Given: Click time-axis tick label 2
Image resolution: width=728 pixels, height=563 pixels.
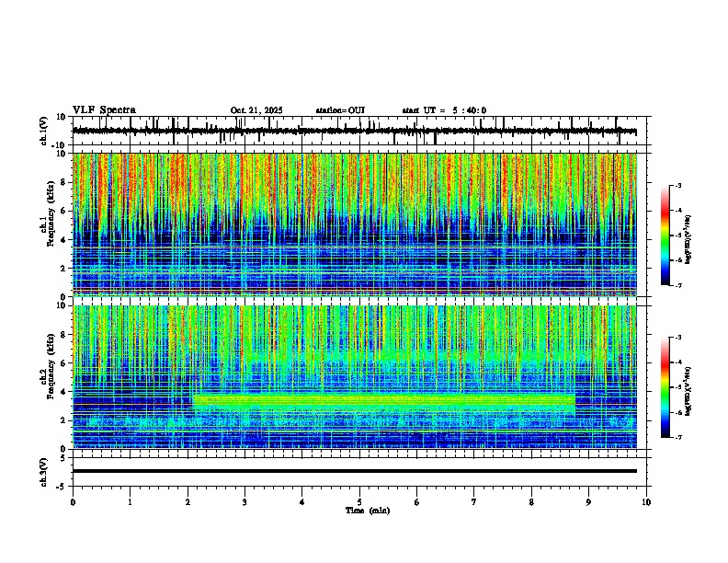Looking at the screenshot, I should (188, 502).
